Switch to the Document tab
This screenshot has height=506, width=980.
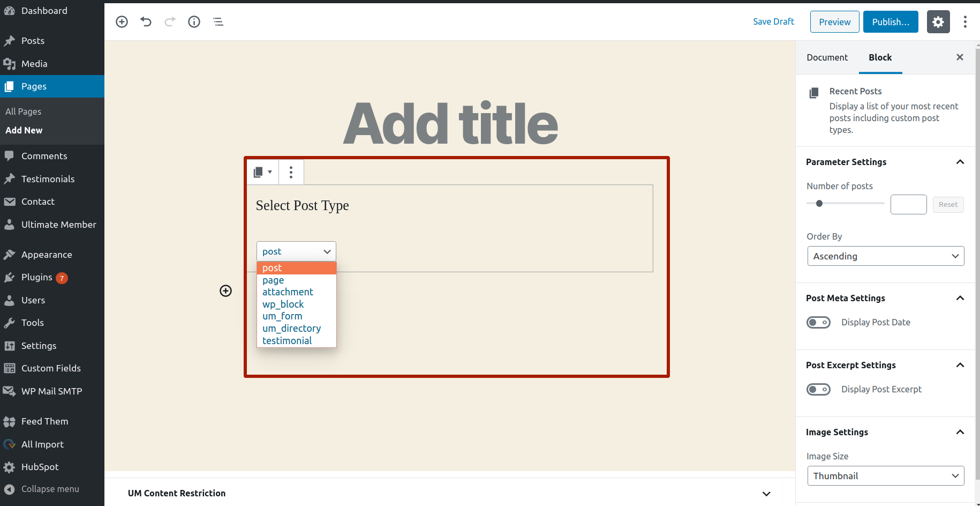point(827,57)
